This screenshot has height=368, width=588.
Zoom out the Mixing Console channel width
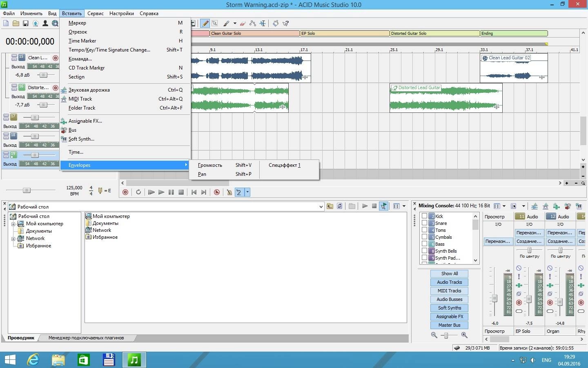click(434, 335)
